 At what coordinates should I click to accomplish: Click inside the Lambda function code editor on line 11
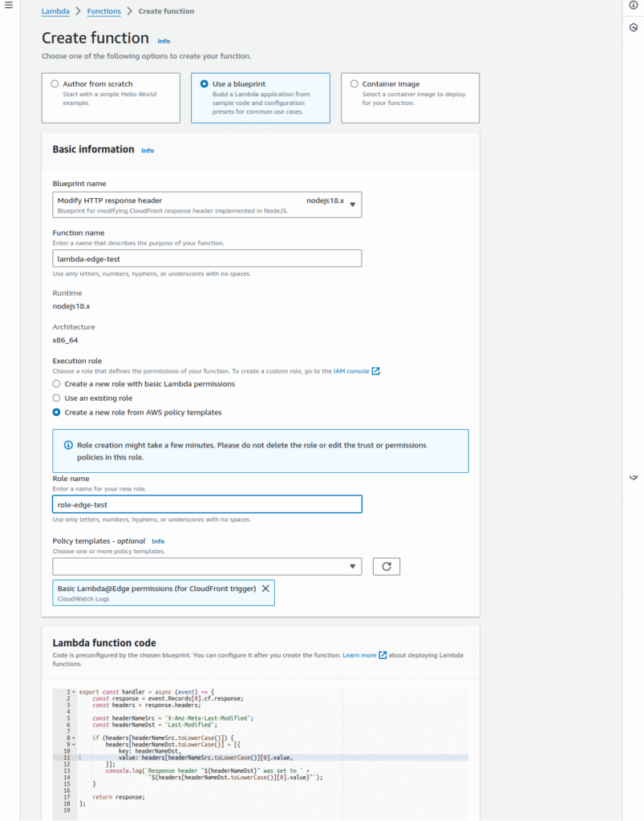tap(273, 758)
